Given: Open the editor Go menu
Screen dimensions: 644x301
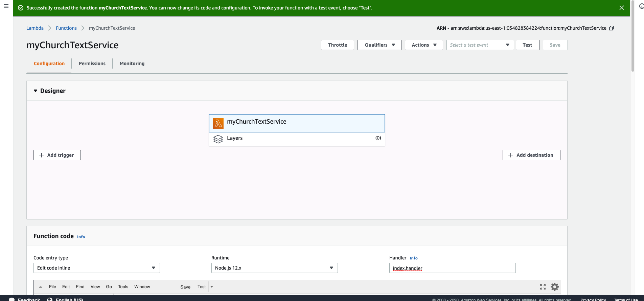Looking at the screenshot, I should pyautogui.click(x=109, y=287).
